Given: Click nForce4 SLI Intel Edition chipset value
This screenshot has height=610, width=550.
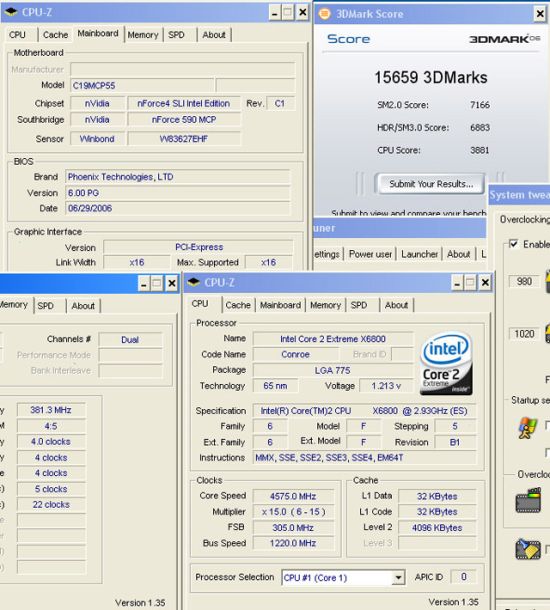Looking at the screenshot, I should (x=184, y=103).
